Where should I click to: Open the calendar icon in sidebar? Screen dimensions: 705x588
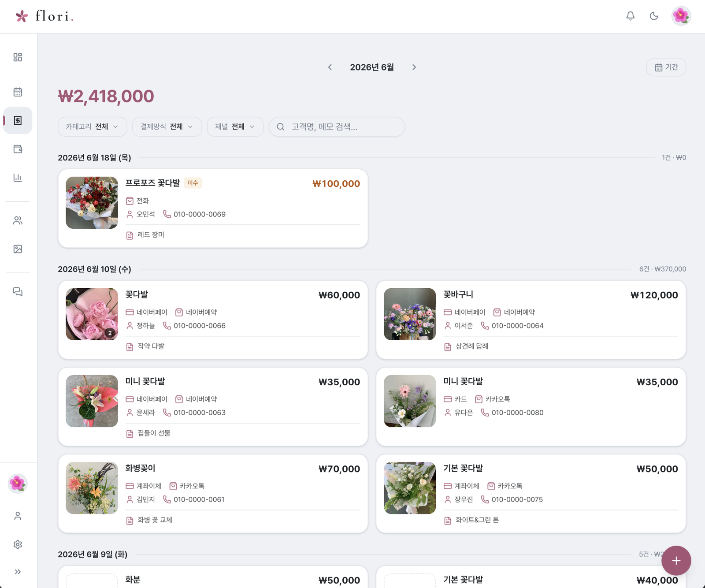[x=18, y=92]
